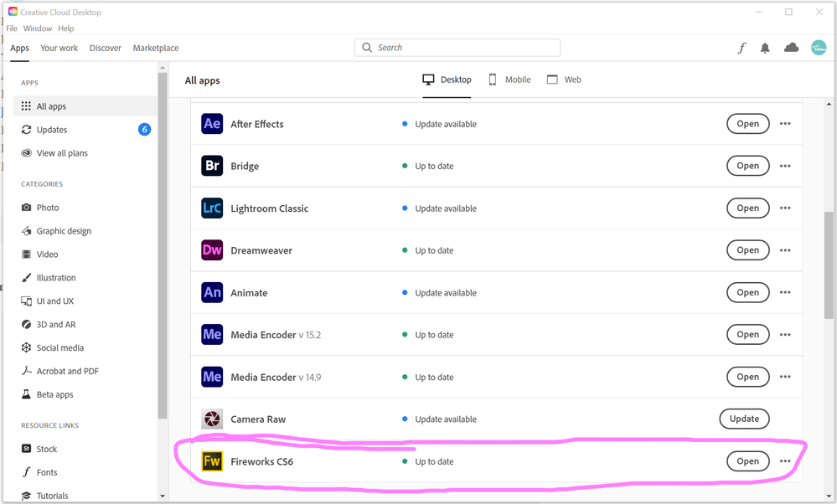Click the After Effects app icon

(212, 124)
